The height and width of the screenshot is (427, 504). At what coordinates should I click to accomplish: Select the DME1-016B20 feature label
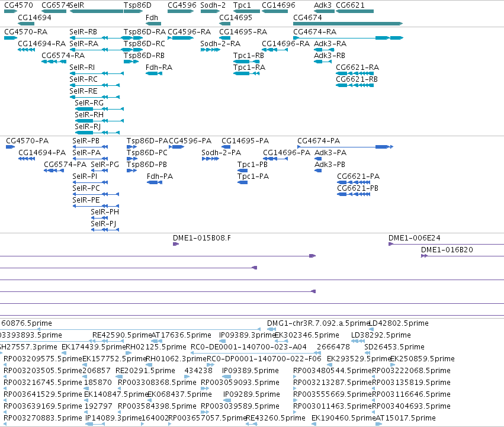[447, 250]
